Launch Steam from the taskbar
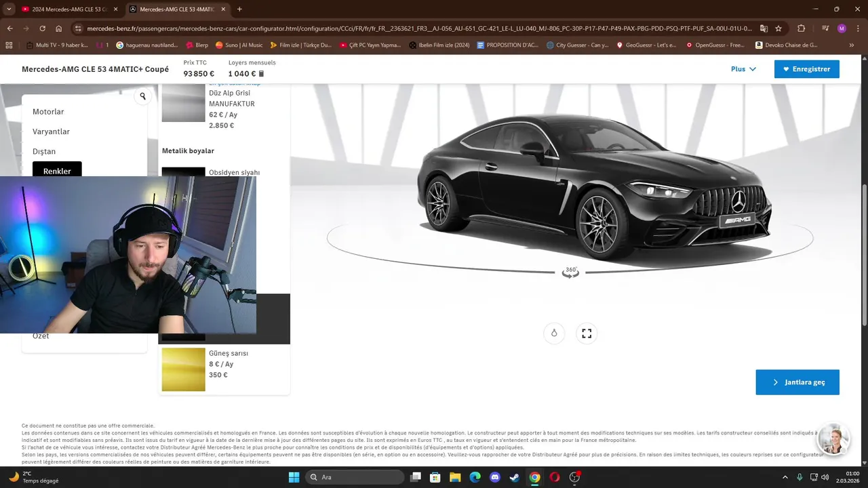Screen dimensions: 868x488 515,477
